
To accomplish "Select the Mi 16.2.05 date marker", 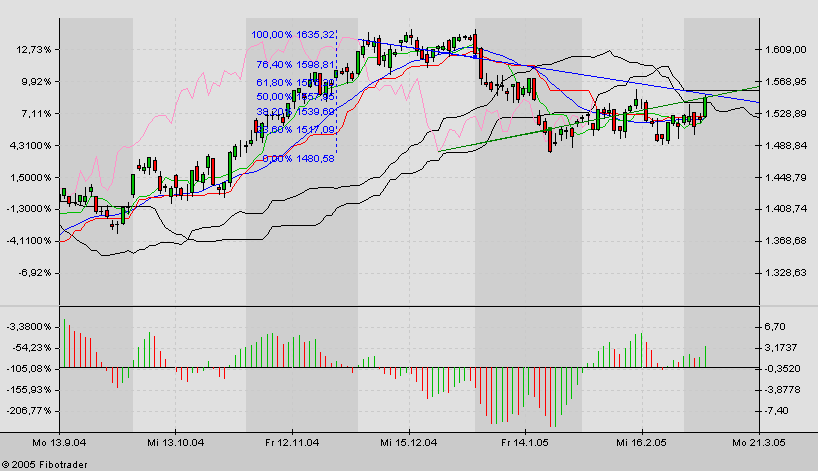I will click(641, 441).
